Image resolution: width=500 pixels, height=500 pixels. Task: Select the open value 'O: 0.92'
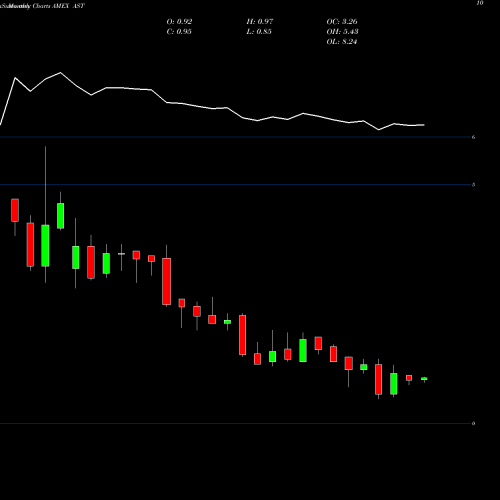[179, 22]
